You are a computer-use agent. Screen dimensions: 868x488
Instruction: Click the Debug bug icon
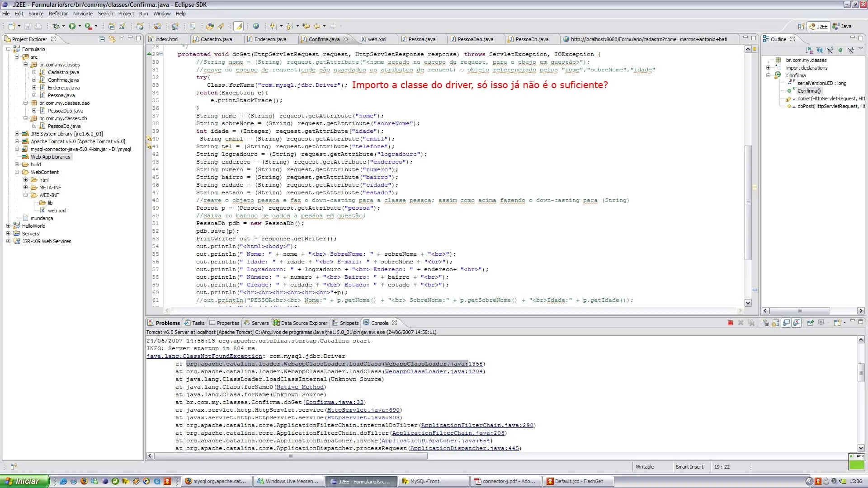56,26
